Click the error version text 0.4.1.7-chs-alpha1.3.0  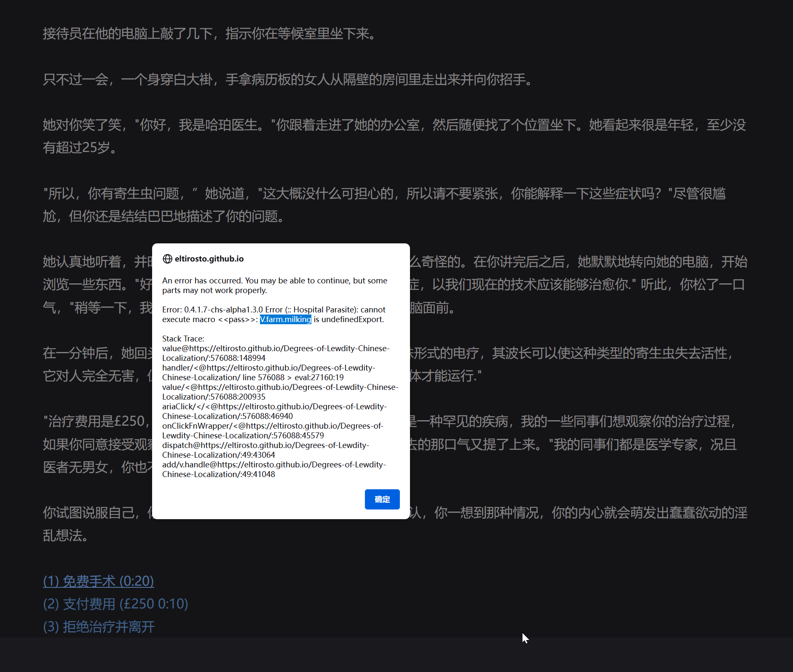tap(223, 309)
